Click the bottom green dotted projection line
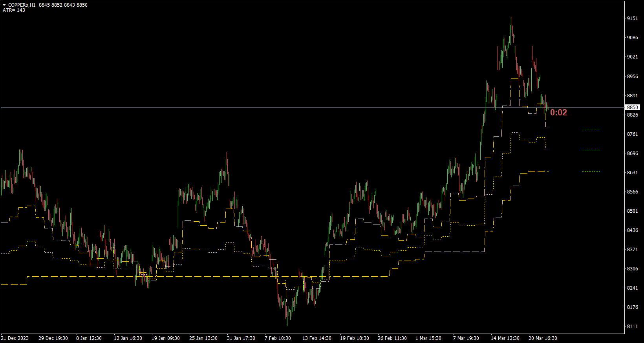Image resolution: width=644 pixels, height=343 pixels. [591, 171]
